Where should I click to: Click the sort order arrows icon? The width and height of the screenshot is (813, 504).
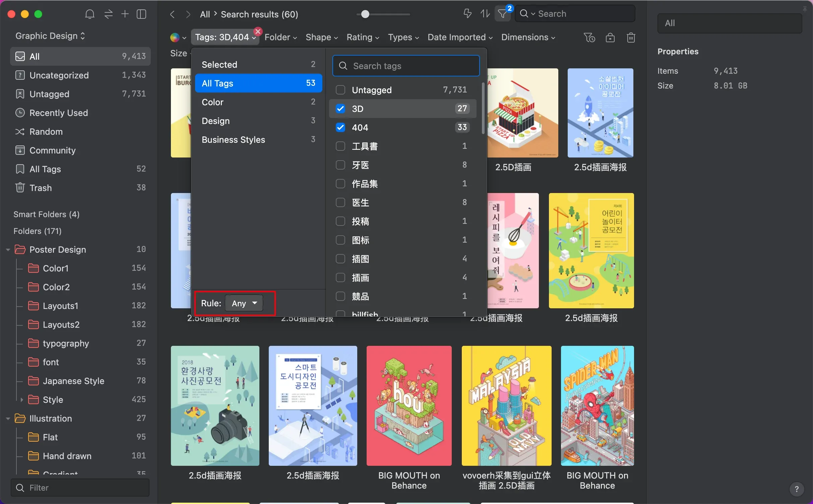pyautogui.click(x=485, y=14)
